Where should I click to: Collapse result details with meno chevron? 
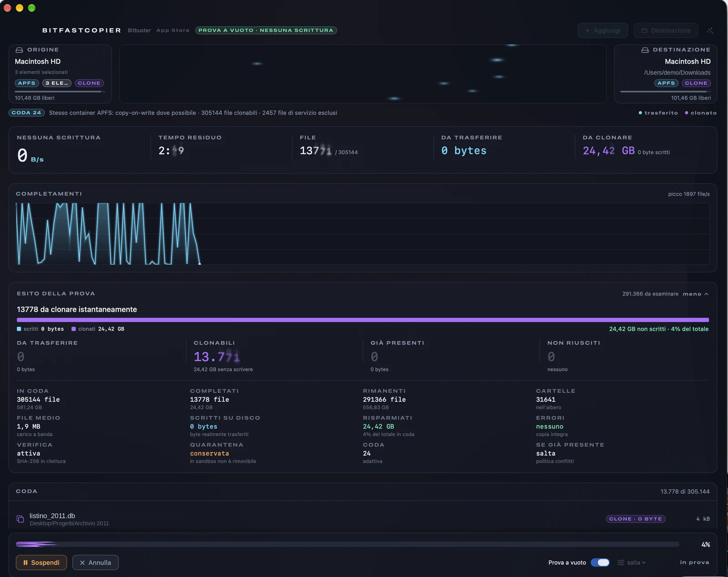[x=696, y=294]
